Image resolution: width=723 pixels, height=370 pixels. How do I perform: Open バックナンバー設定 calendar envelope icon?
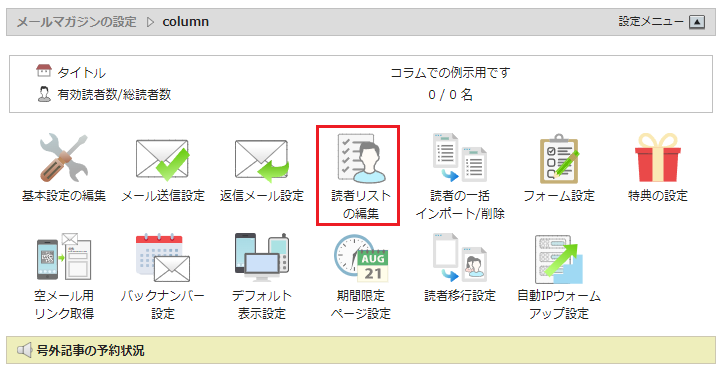pos(162,257)
